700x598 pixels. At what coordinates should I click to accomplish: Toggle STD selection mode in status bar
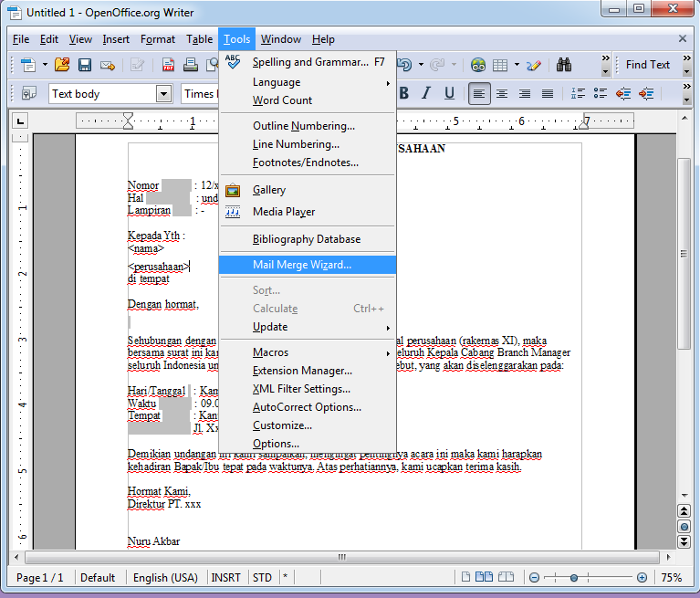[x=262, y=577]
